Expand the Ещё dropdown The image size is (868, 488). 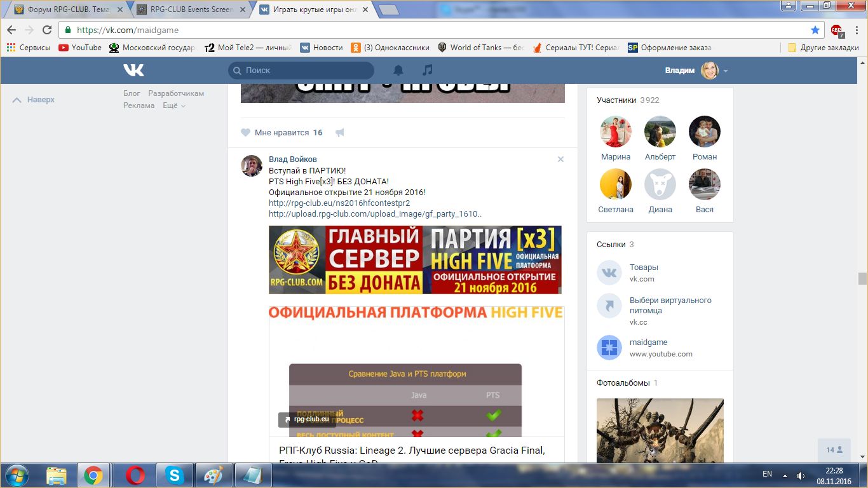pyautogui.click(x=174, y=105)
